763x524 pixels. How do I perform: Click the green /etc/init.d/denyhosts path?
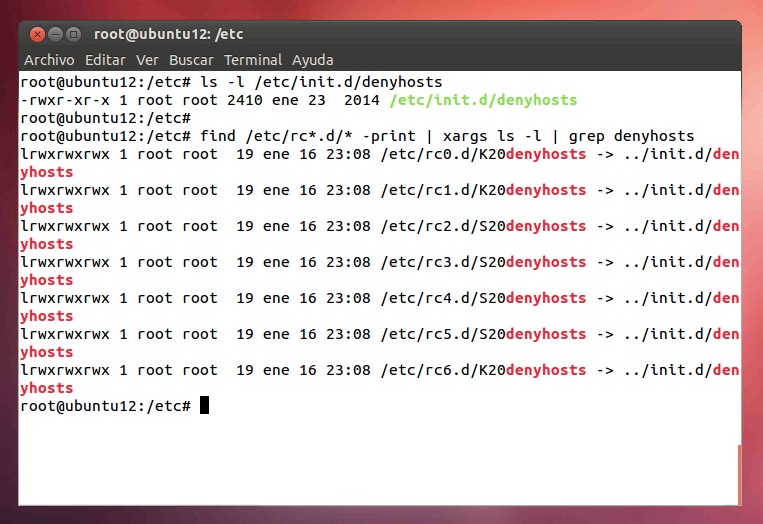pyautogui.click(x=483, y=100)
